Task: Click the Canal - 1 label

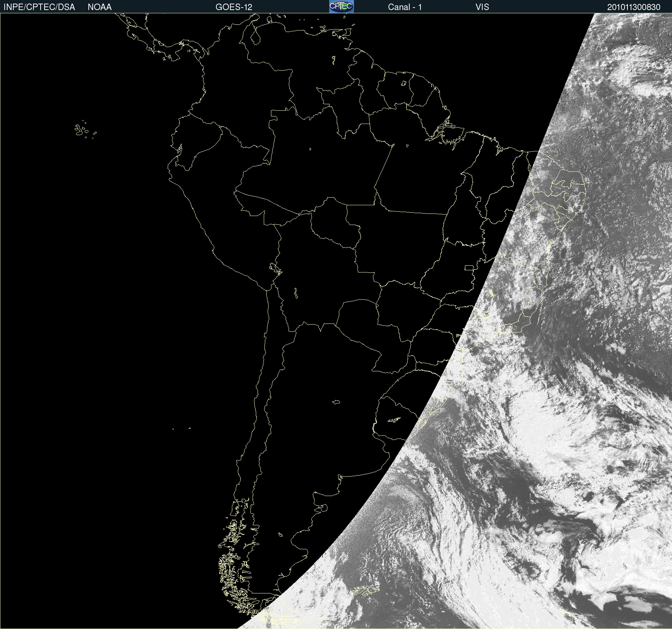Action: (405, 7)
